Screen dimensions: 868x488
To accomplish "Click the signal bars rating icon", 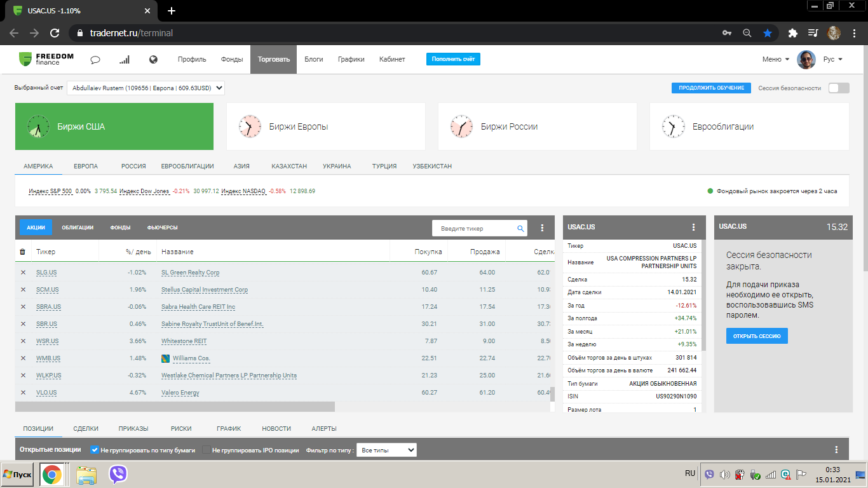I will [125, 60].
